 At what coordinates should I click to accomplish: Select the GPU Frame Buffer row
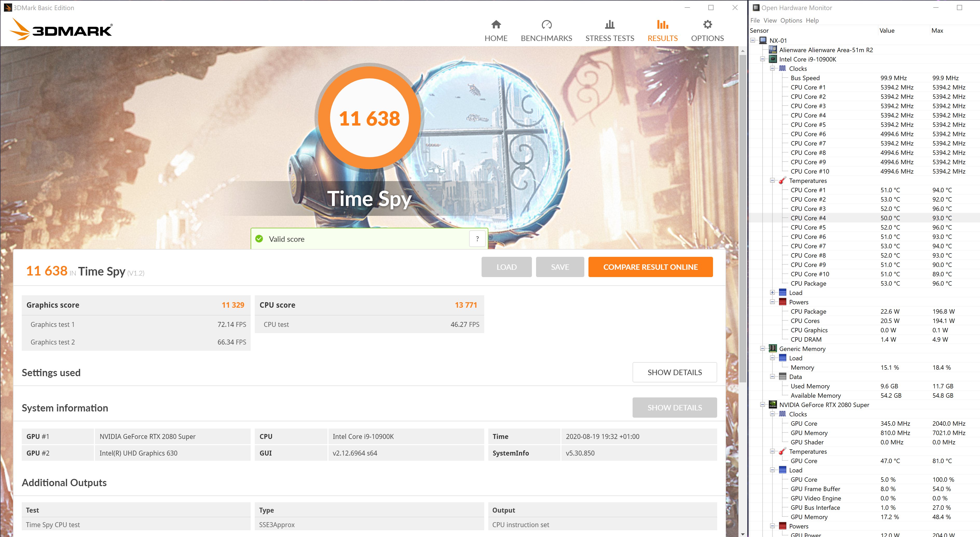[x=864, y=489]
